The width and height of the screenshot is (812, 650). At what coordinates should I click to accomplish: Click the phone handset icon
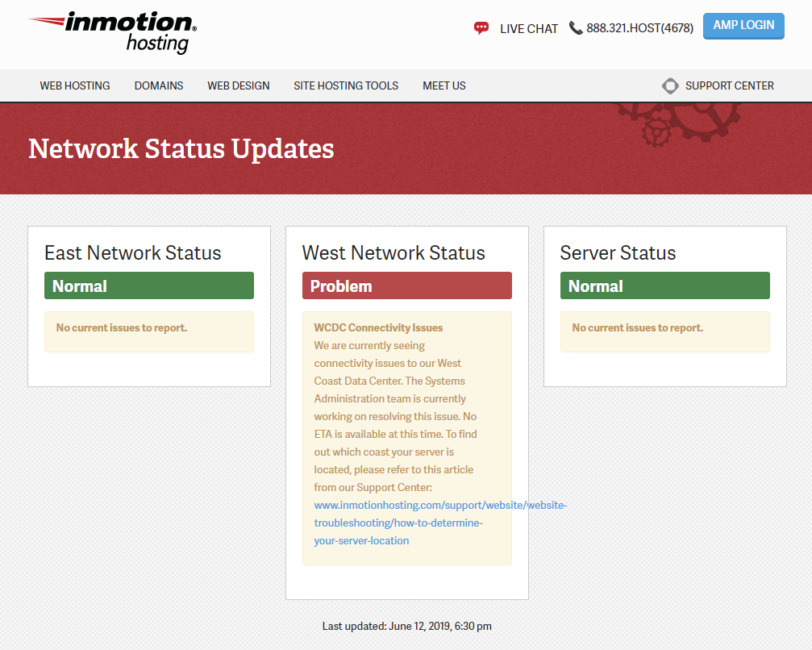(x=576, y=28)
